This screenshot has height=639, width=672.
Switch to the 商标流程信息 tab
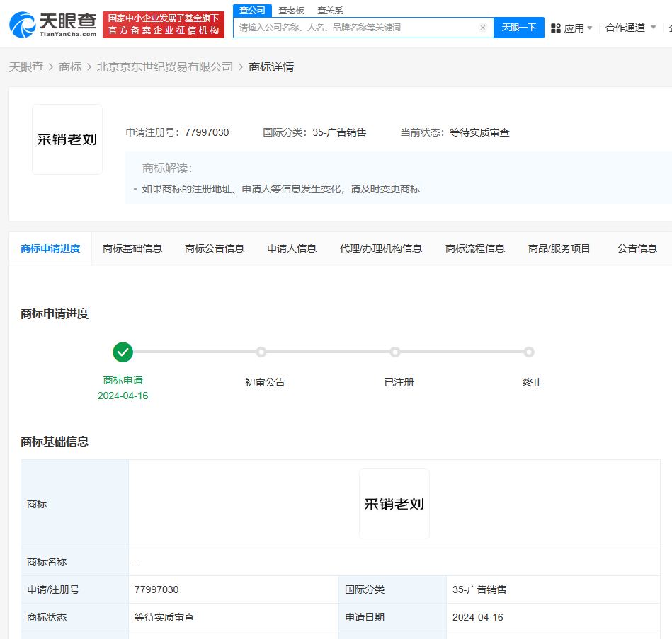(474, 248)
